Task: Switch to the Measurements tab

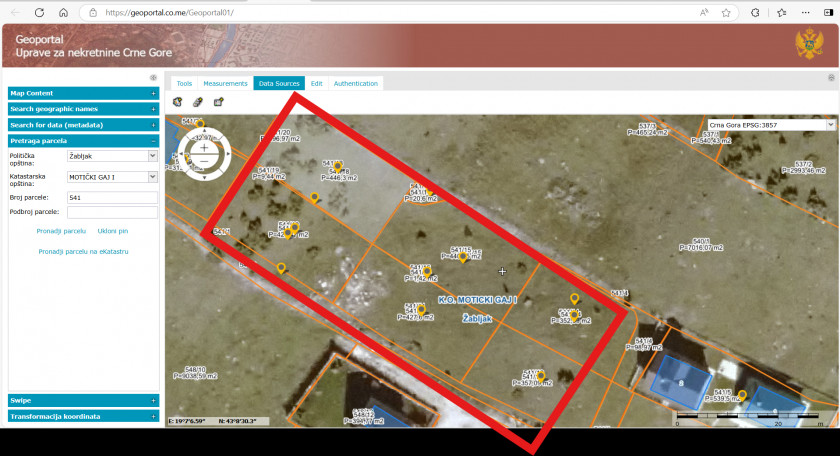Action: 225,84
